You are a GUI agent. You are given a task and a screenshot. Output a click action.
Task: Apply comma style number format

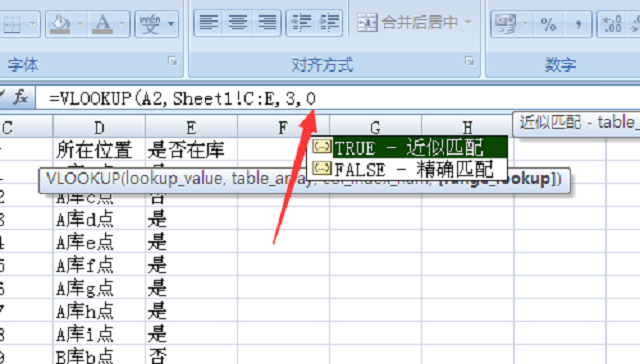578,24
